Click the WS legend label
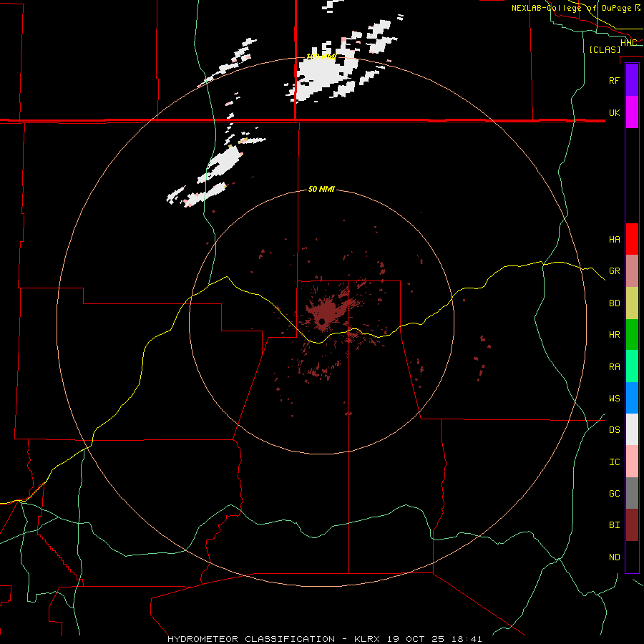 coord(614,398)
